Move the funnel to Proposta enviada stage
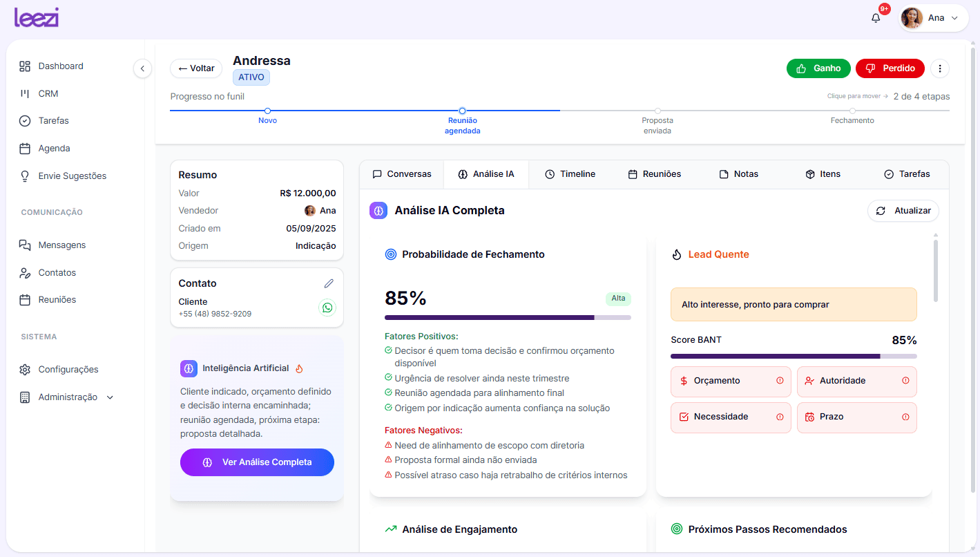 coord(657,111)
